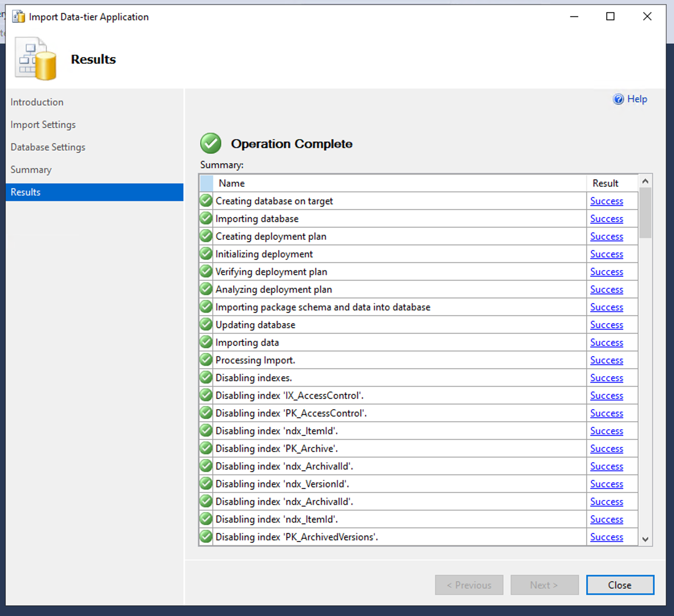This screenshot has height=616, width=674.
Task: Open the Summary step in sidebar
Action: click(x=31, y=170)
